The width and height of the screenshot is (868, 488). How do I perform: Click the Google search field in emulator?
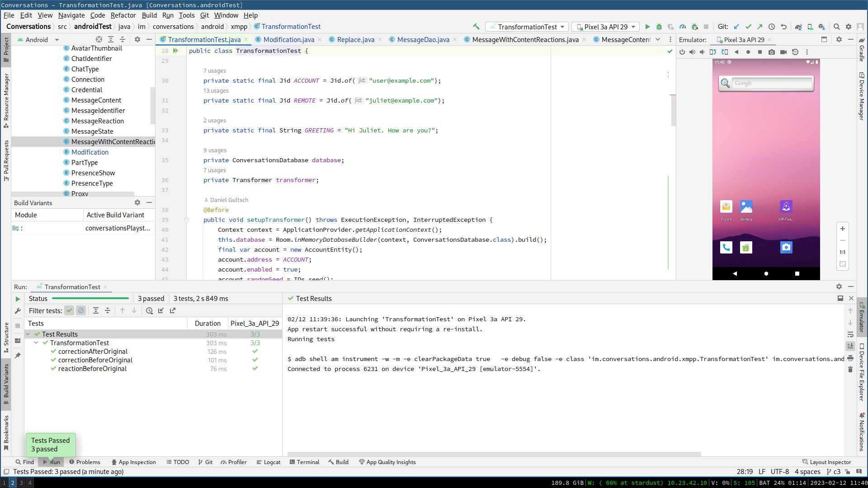(x=771, y=83)
